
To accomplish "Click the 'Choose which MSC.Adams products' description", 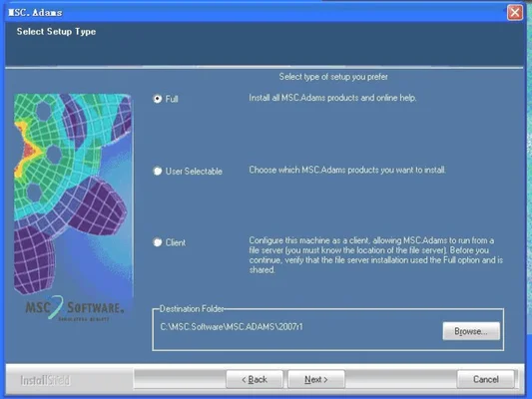I will coord(347,170).
